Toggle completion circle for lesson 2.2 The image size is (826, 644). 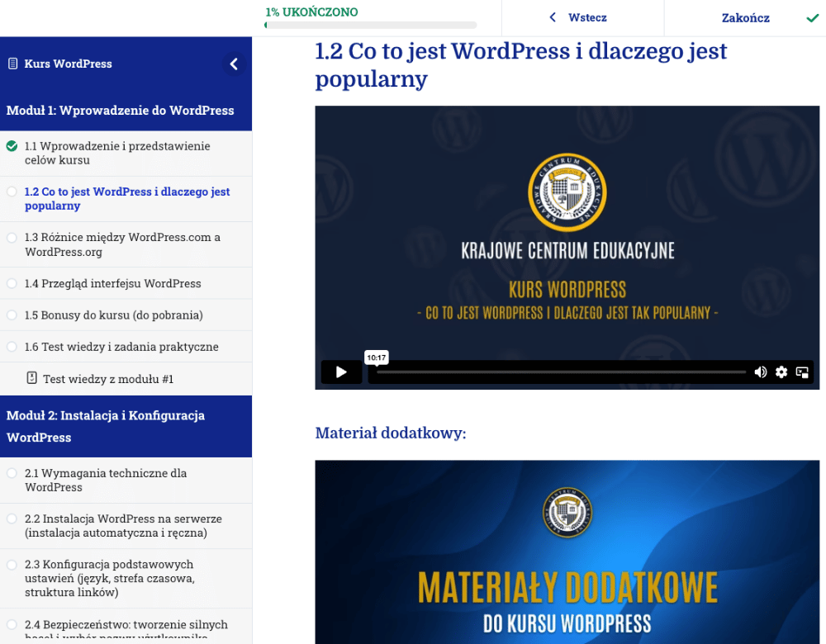click(x=12, y=519)
